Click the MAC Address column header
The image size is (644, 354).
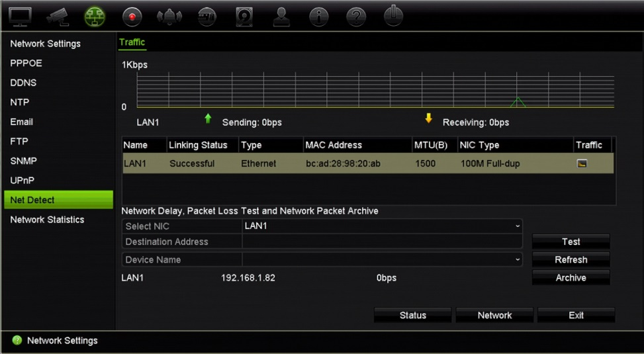(357, 145)
